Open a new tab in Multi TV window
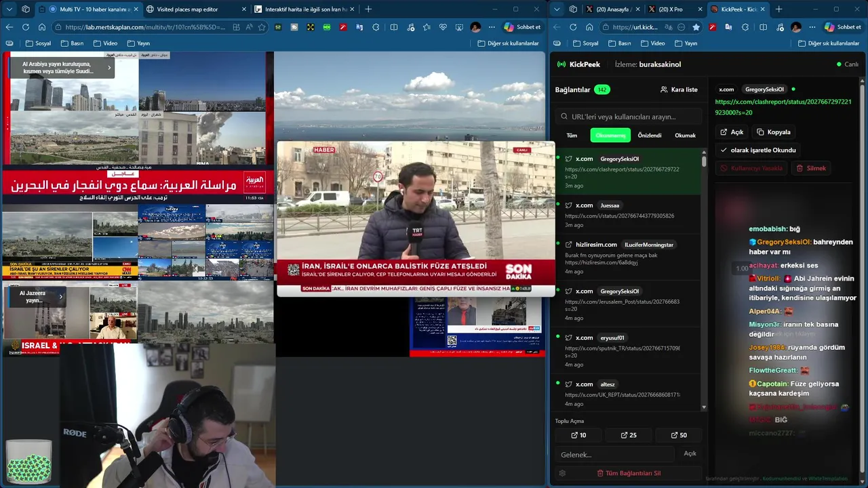 [x=368, y=9]
